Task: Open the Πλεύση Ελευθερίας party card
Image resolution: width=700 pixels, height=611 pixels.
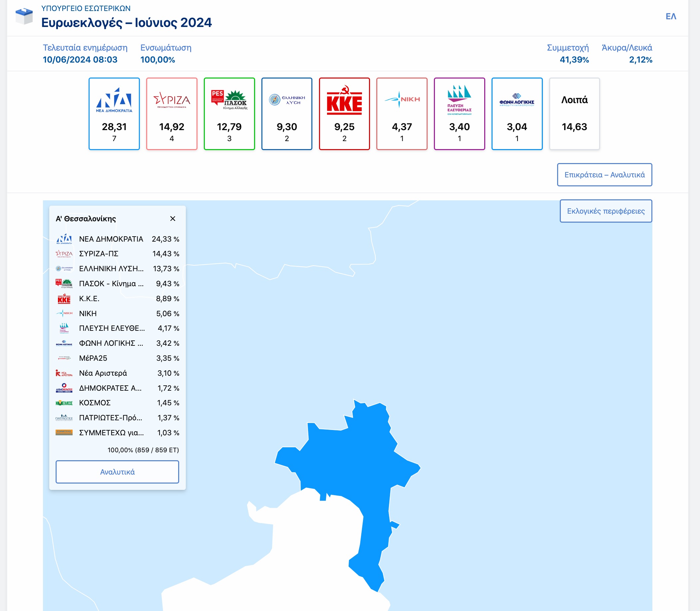Action: point(460,113)
